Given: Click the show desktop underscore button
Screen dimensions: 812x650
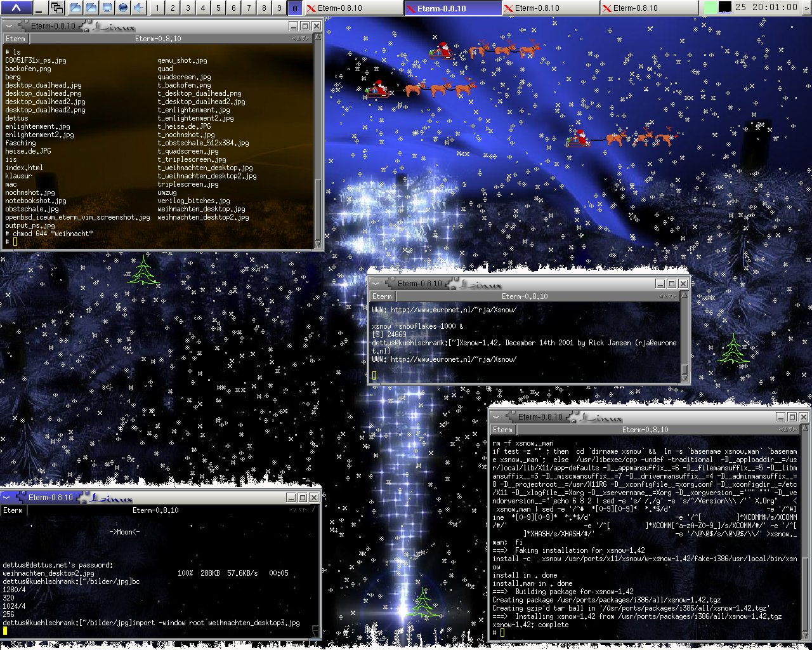Looking at the screenshot, I should (x=40, y=8).
